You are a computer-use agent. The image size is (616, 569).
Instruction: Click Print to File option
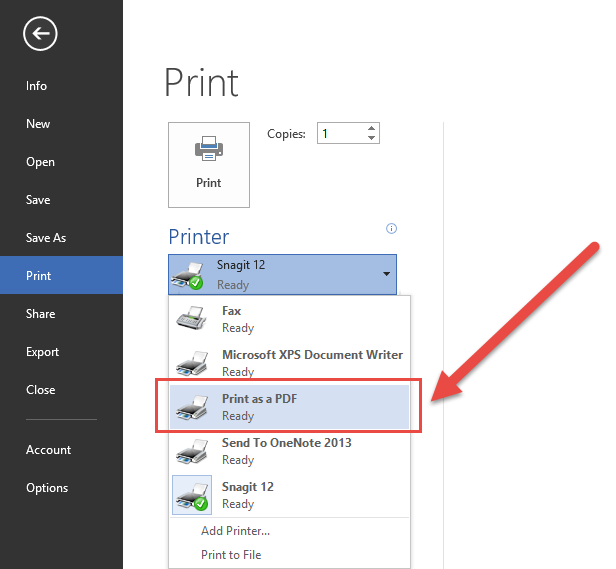[x=231, y=554]
